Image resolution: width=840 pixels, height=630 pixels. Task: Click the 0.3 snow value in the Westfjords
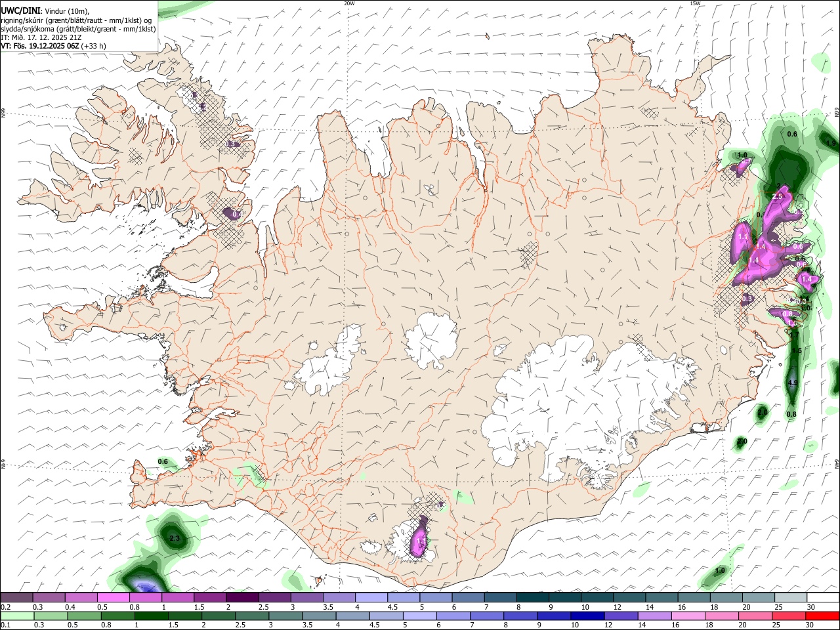230,144
